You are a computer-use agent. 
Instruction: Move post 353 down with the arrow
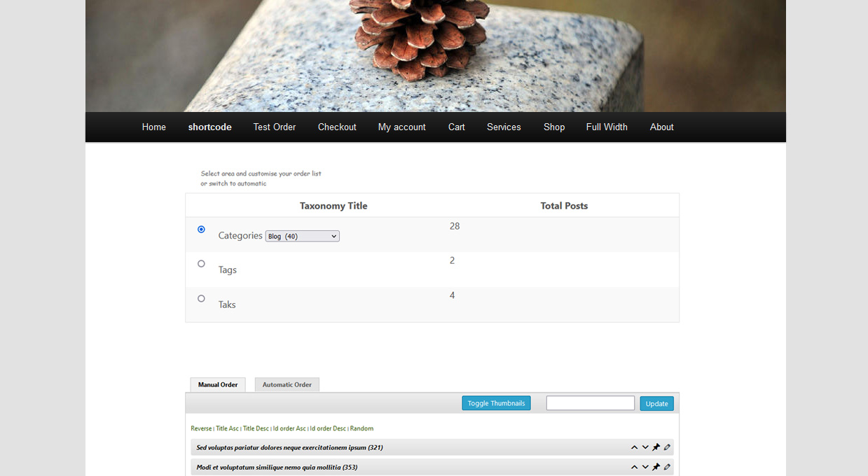coord(645,468)
